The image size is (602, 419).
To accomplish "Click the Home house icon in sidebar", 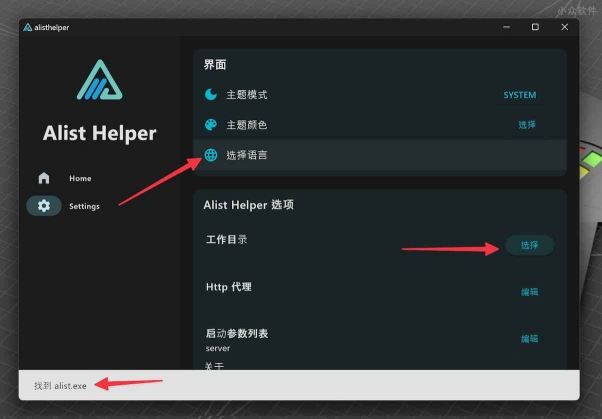I will pos(44,178).
